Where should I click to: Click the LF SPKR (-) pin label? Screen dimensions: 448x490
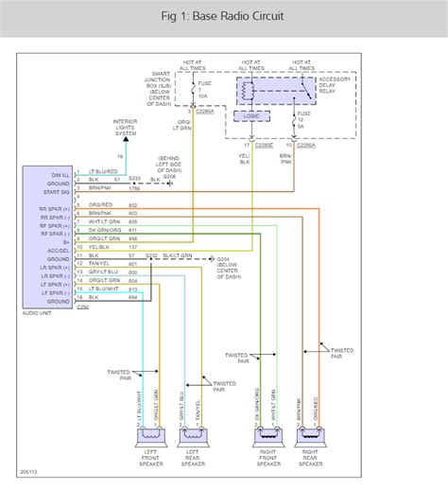coord(56,293)
